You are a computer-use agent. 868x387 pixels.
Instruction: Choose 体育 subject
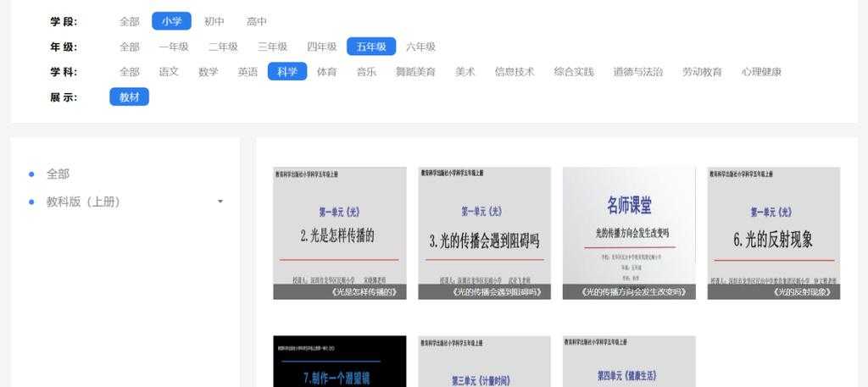pos(326,72)
